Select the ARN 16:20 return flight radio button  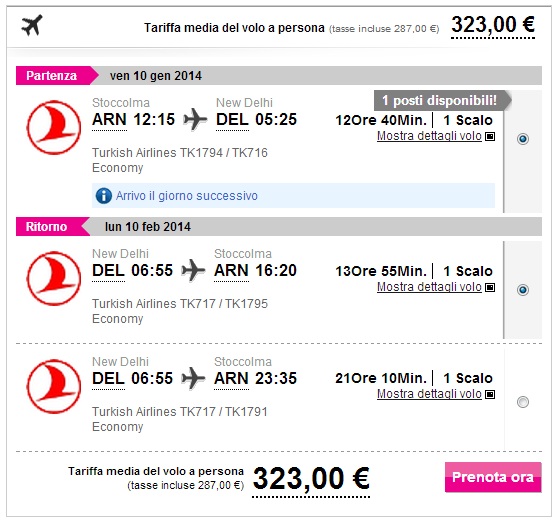523,290
